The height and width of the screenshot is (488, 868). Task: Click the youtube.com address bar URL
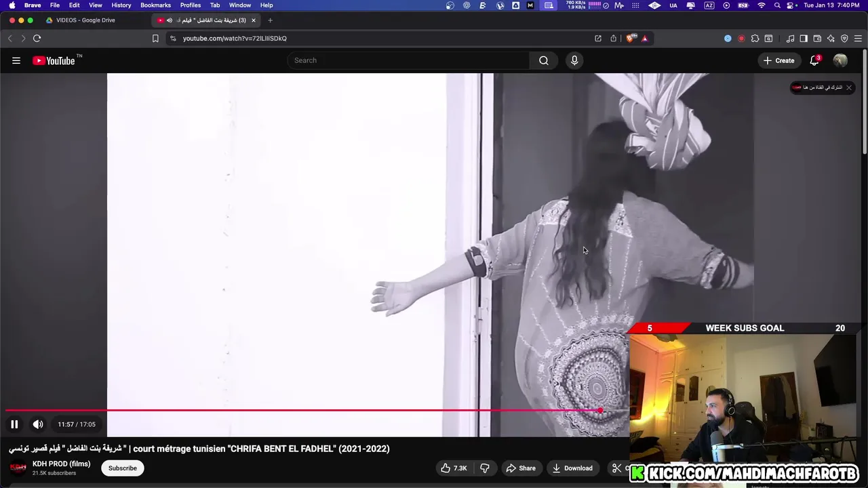[235, 39]
